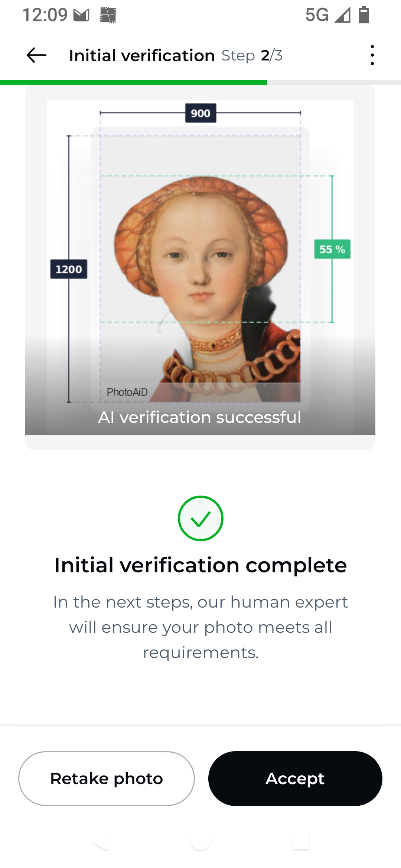The width and height of the screenshot is (401, 868).
Task: Tap the 55 % face size label
Action: (332, 249)
